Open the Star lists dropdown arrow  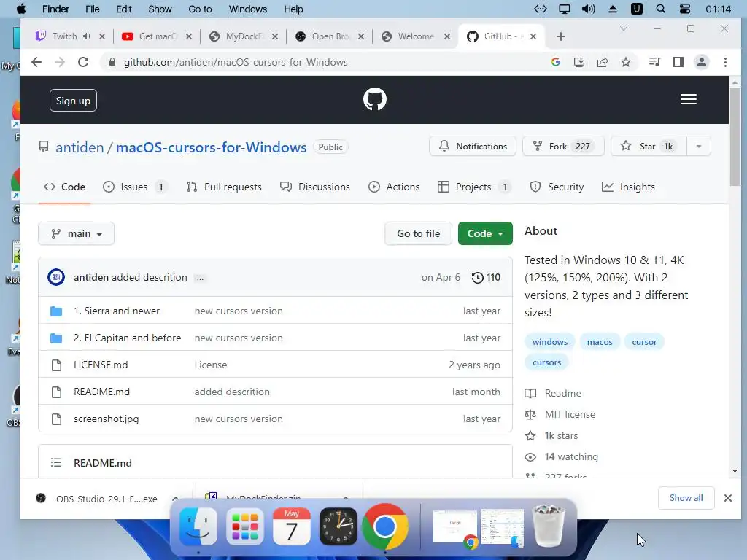[x=698, y=146]
